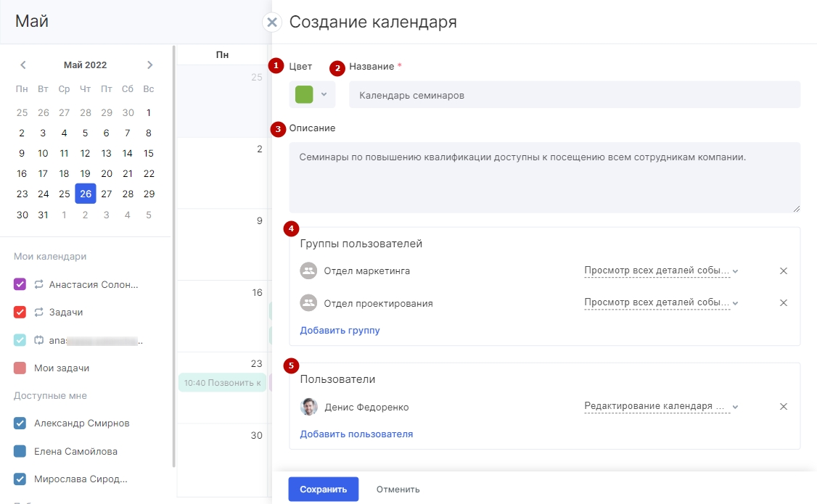Image resolution: width=817 pixels, height=504 pixels.
Task: Remove Отдел маркетинга group from list
Action: pos(783,271)
